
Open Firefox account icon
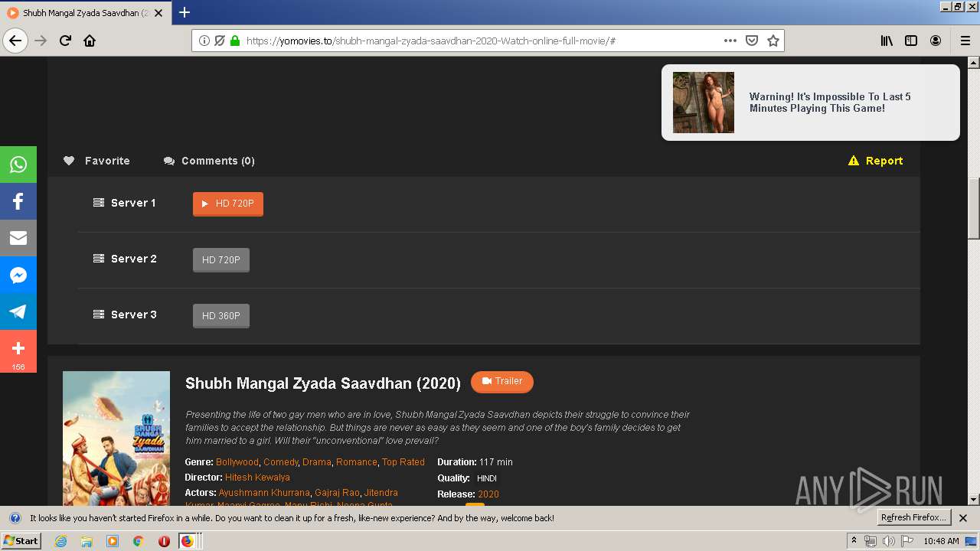click(x=936, y=41)
